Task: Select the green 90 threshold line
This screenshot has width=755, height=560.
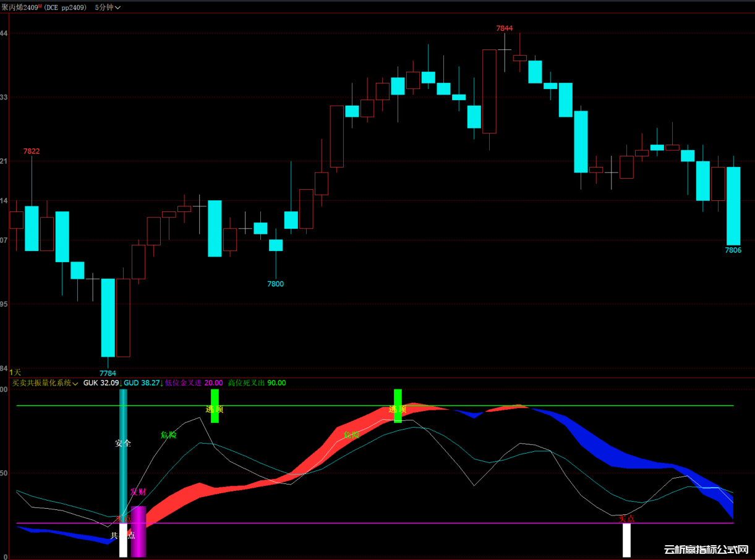Action: pyautogui.click(x=375, y=406)
